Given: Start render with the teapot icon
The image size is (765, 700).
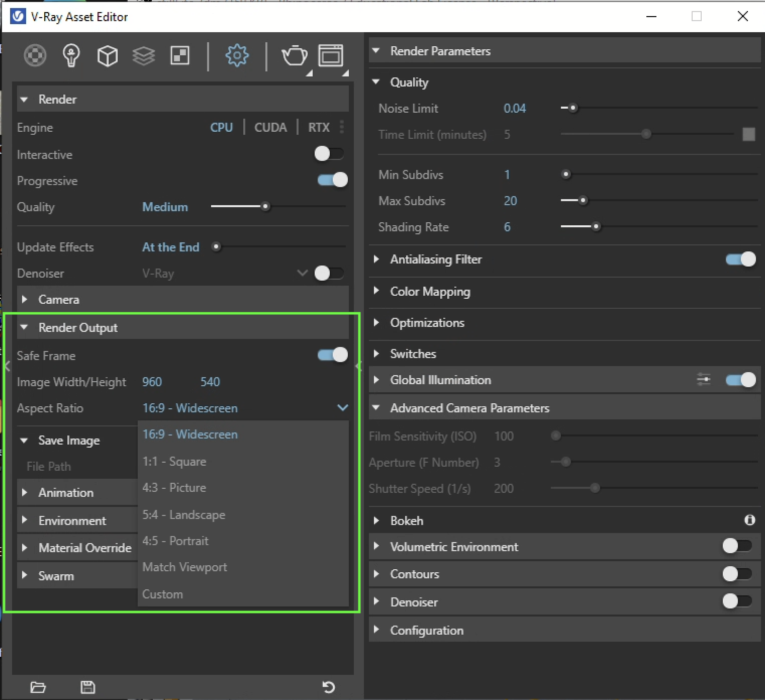Looking at the screenshot, I should point(295,56).
